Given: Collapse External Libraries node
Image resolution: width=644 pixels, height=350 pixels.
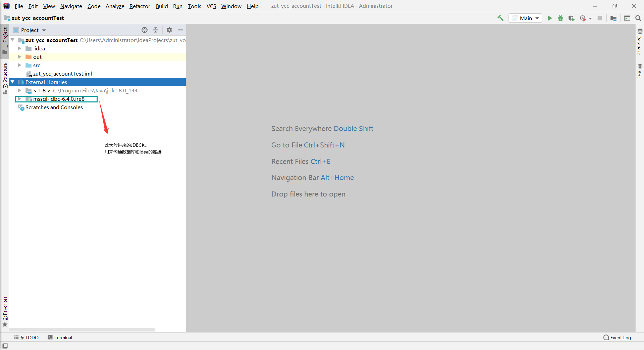Looking at the screenshot, I should pyautogui.click(x=12, y=82).
